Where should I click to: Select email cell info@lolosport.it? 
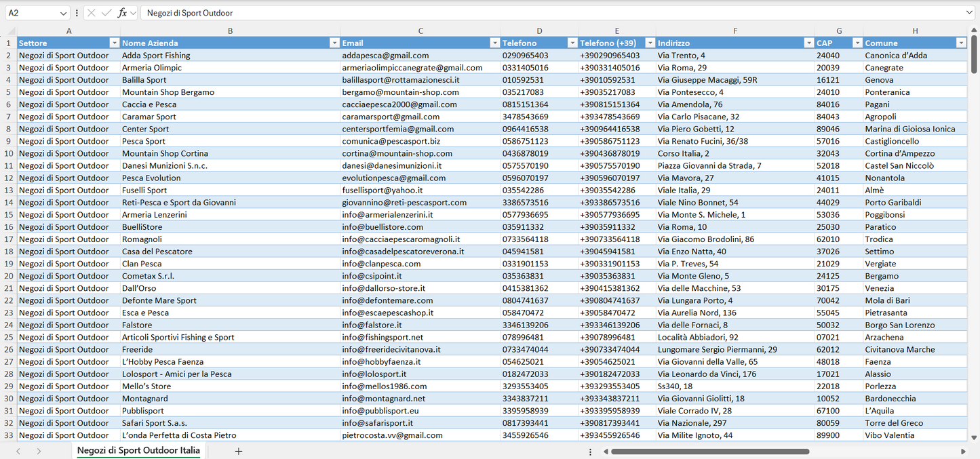420,374
